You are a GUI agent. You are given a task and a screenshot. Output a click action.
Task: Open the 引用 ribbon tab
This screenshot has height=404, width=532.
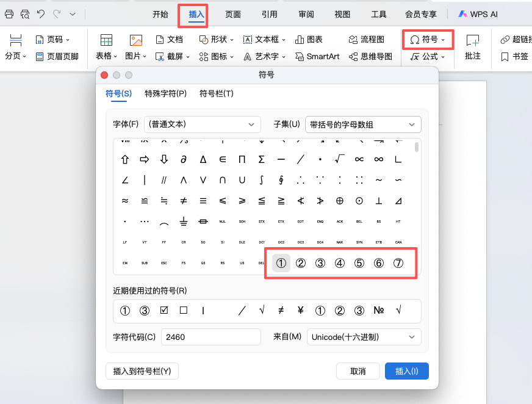(x=270, y=14)
